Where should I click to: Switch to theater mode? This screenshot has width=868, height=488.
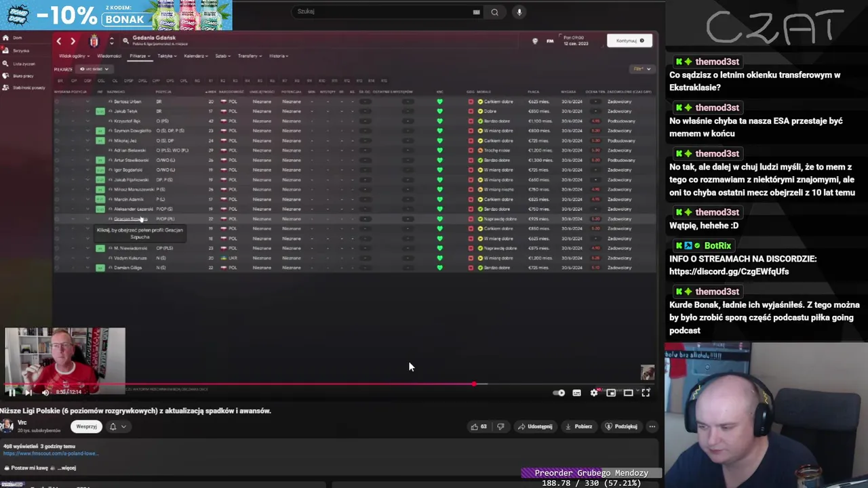[x=629, y=392]
